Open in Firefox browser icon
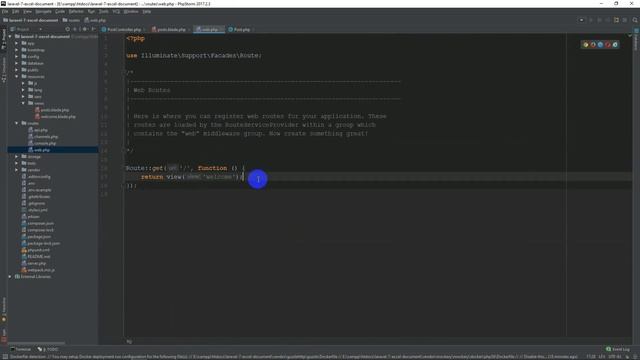 pos(593,44)
